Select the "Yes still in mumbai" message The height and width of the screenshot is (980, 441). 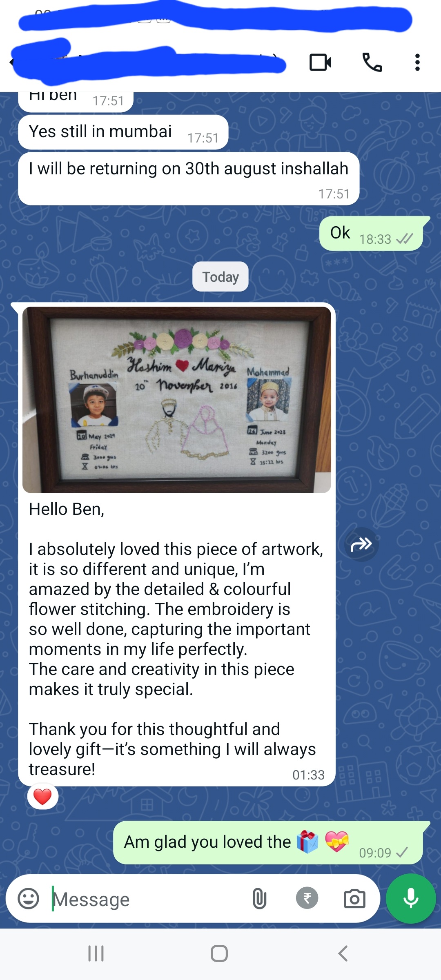(123, 132)
